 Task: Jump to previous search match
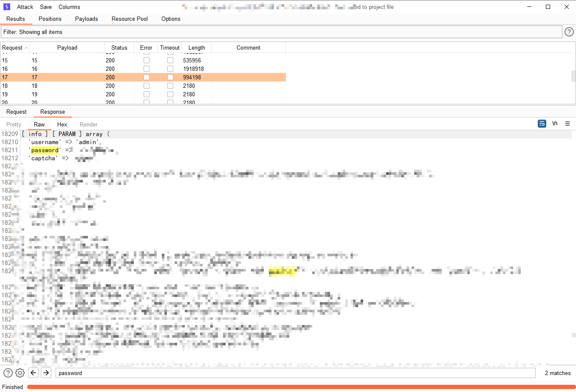pyautogui.click(x=33, y=372)
